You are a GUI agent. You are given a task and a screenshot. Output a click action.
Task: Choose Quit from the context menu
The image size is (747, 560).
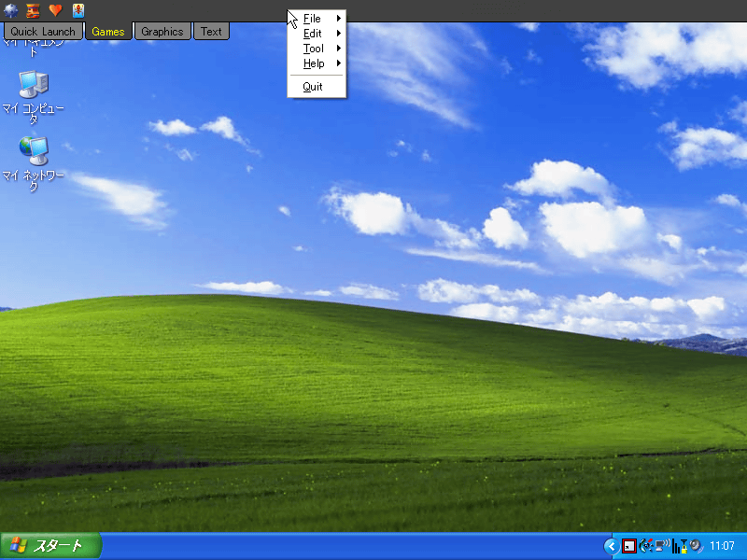[317, 87]
